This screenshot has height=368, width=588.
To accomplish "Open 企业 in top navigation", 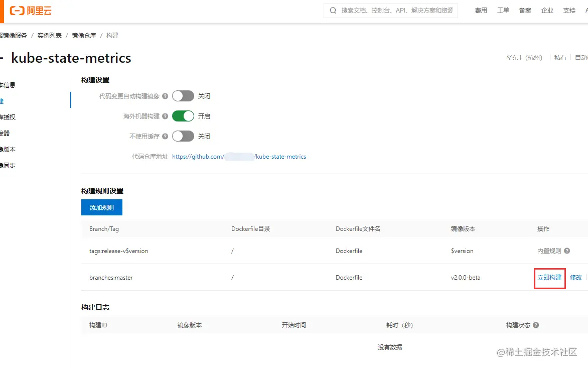I will (x=547, y=11).
